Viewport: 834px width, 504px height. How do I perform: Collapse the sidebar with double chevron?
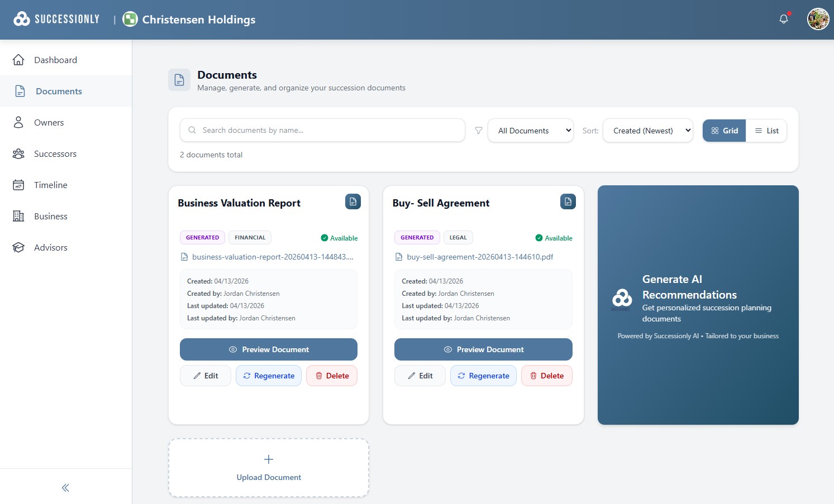pos(65,488)
